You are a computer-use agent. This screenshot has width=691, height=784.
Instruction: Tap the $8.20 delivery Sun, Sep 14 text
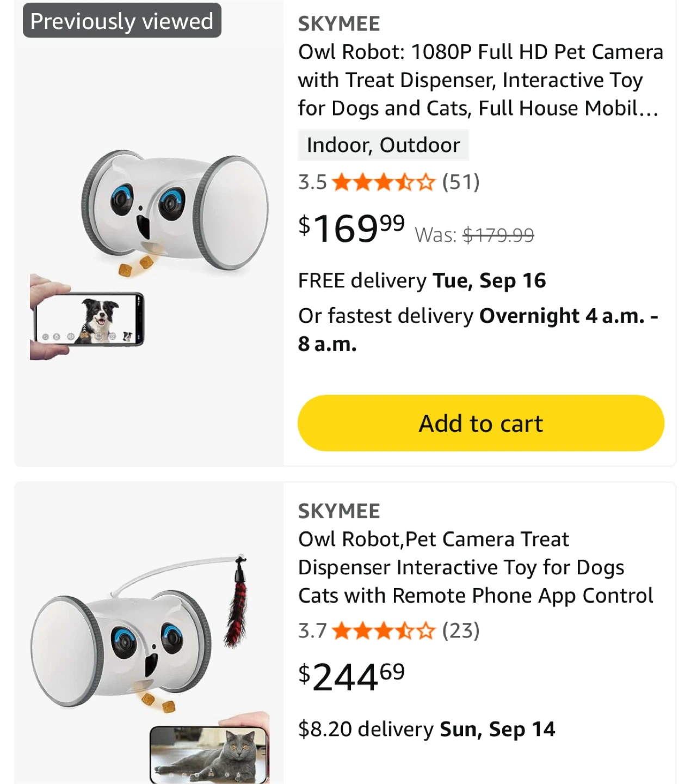(x=427, y=730)
